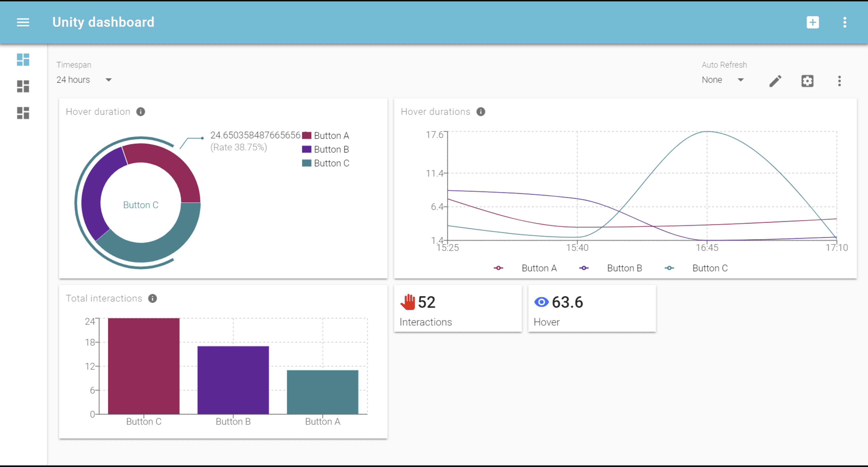This screenshot has width=868, height=467.
Task: Select the third dashboard in the sidebar
Action: coord(23,113)
